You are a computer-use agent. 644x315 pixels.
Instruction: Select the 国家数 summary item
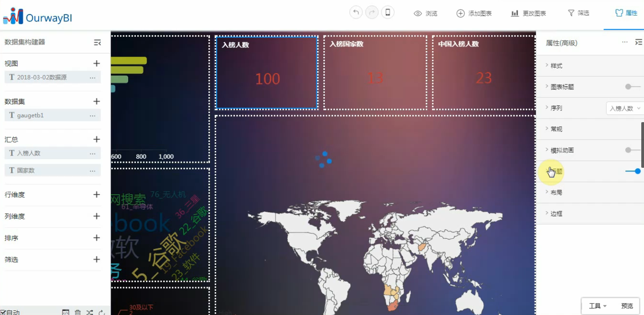pos(52,170)
